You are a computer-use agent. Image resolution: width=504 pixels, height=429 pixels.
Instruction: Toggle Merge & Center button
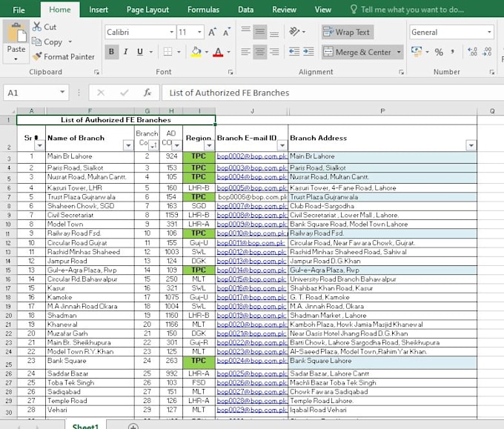coord(358,52)
